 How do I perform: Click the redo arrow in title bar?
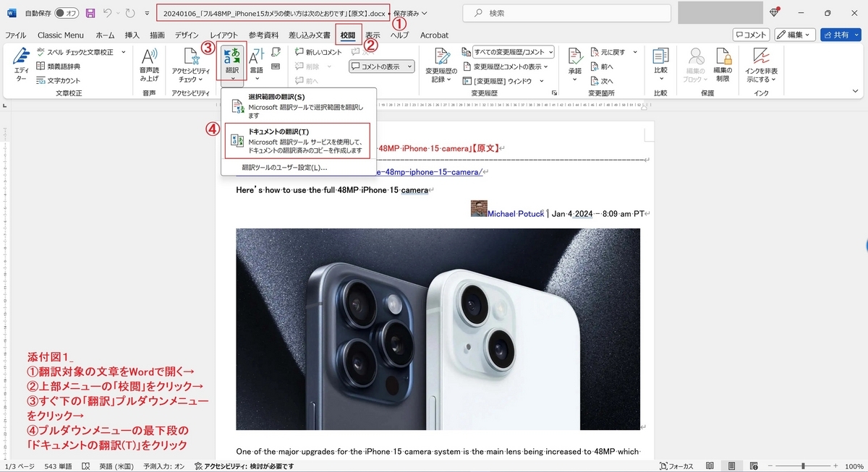pos(130,13)
